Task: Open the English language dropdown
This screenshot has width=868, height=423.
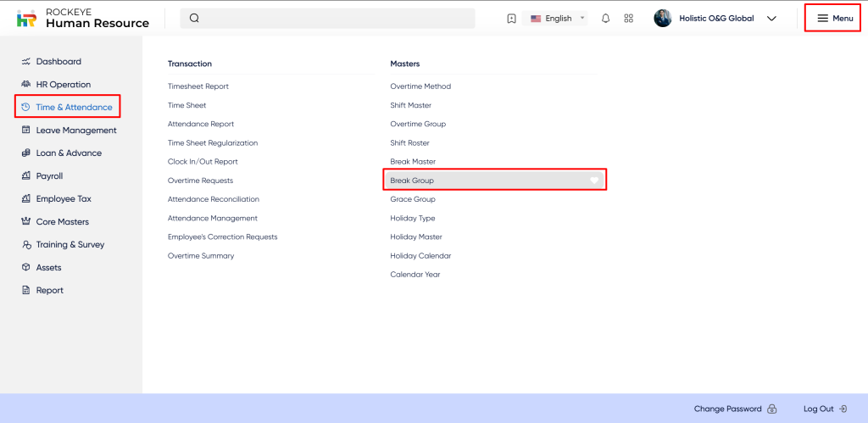Action: [x=557, y=19]
